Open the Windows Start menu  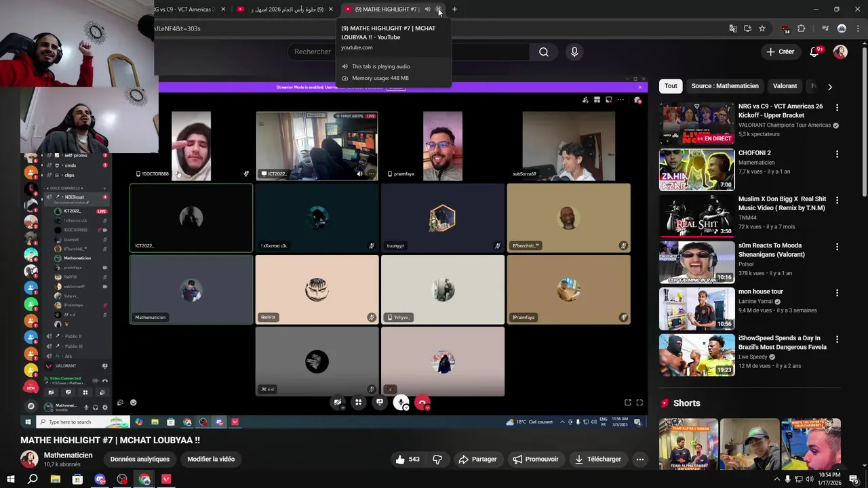pyautogui.click(x=11, y=479)
